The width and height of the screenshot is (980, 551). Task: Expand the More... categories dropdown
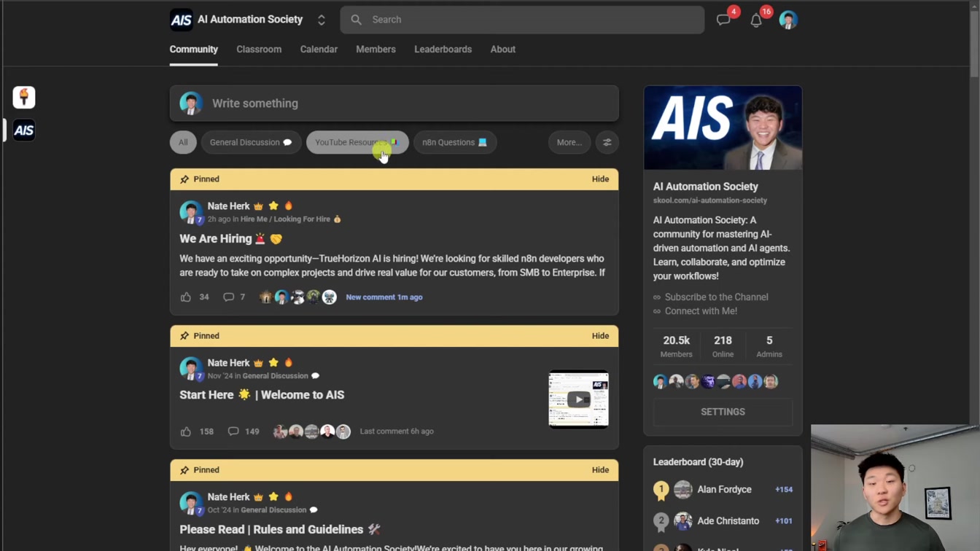tap(569, 142)
